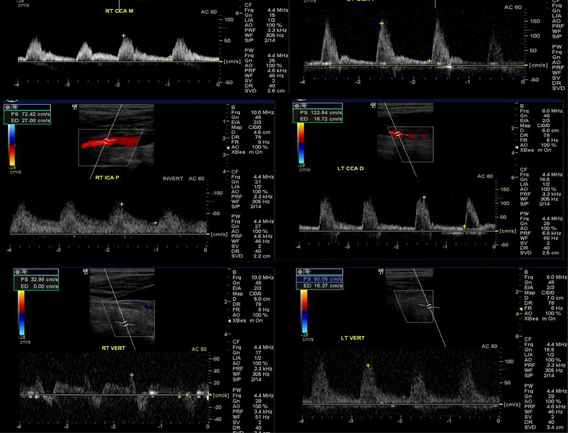The width and height of the screenshot is (568, 433).
Task: Click the velocity color bar in RT VERT panel
Action: pos(22,313)
